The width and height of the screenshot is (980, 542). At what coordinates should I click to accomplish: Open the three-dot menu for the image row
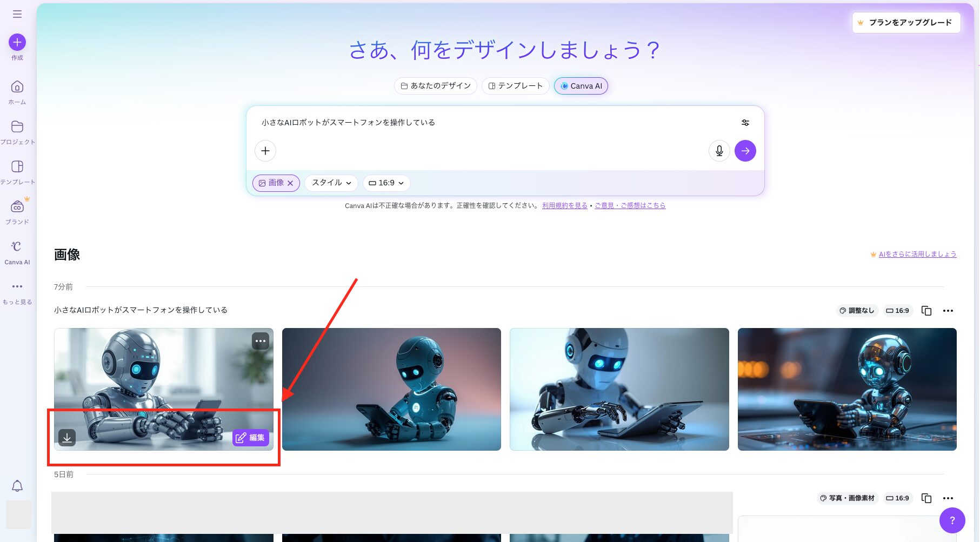(948, 311)
